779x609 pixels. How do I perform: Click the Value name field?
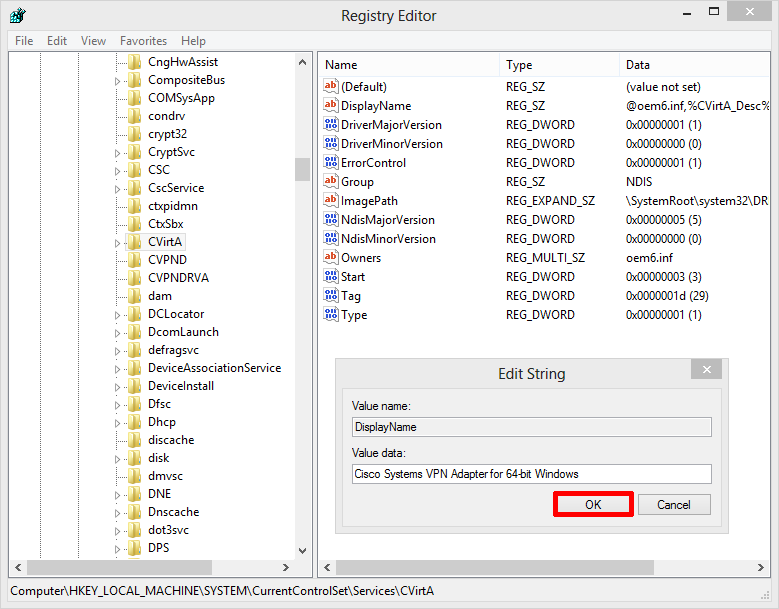[x=532, y=427]
